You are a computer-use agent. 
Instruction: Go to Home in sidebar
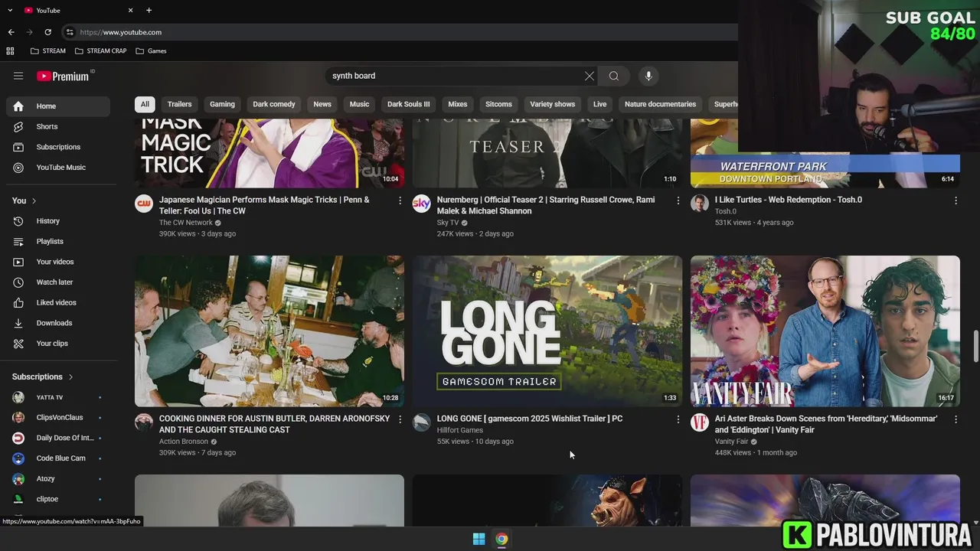point(58,106)
